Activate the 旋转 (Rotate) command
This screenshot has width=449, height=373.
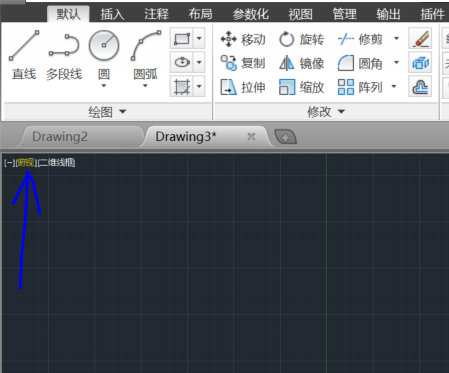coord(301,39)
